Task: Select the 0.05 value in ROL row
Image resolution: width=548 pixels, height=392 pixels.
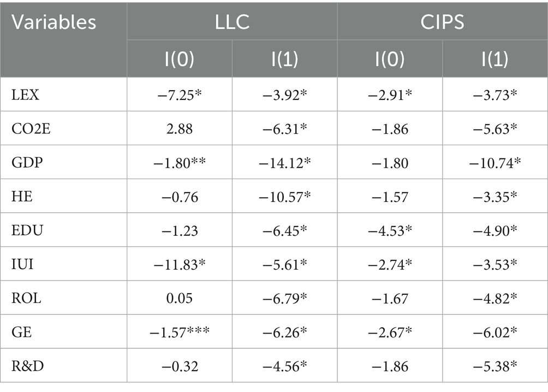Action: pyautogui.click(x=179, y=298)
